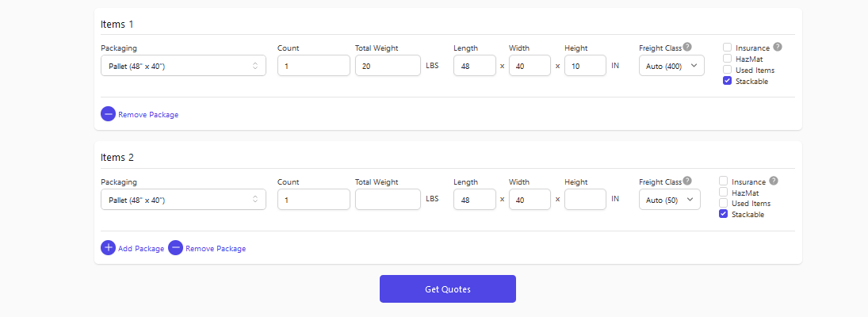Check HazMat option in Items 2

(x=723, y=192)
